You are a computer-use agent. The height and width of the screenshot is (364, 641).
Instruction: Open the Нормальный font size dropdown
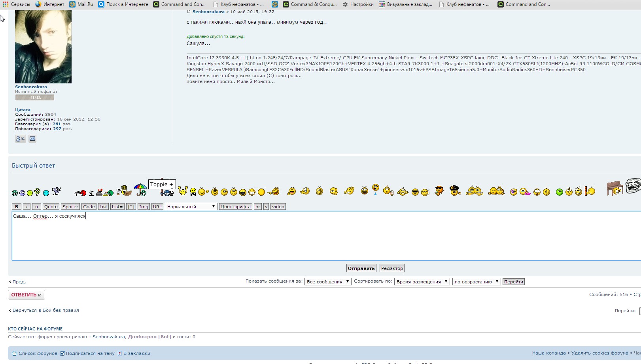(191, 207)
